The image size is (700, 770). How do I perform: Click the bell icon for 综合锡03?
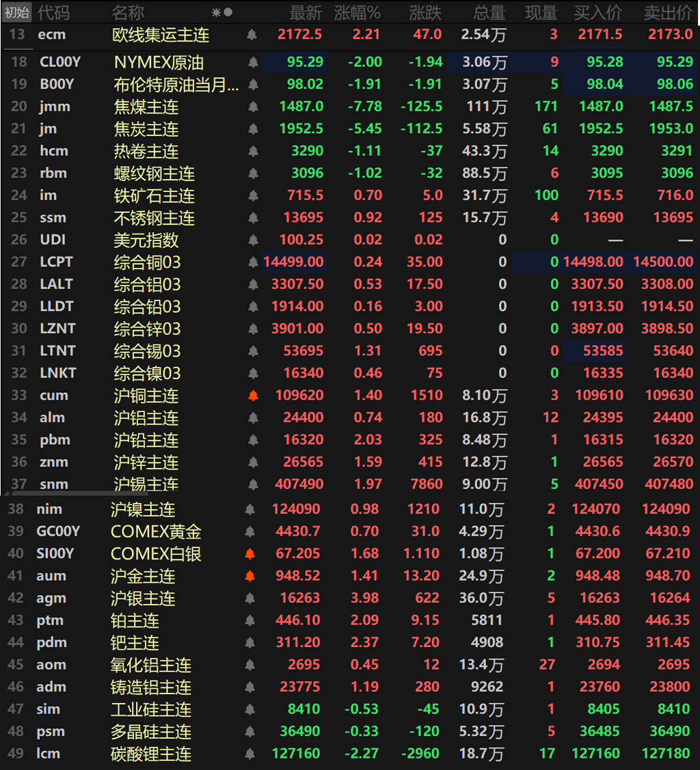click(253, 351)
